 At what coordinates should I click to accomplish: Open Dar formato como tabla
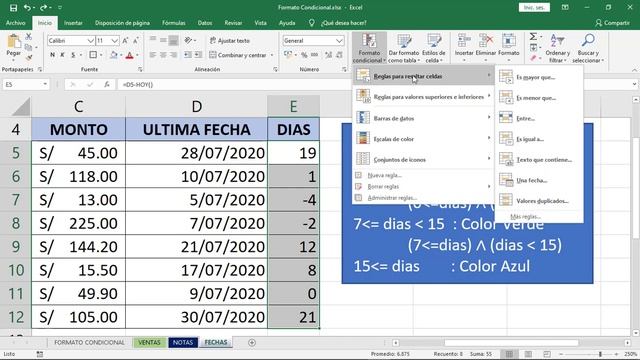pos(403,48)
